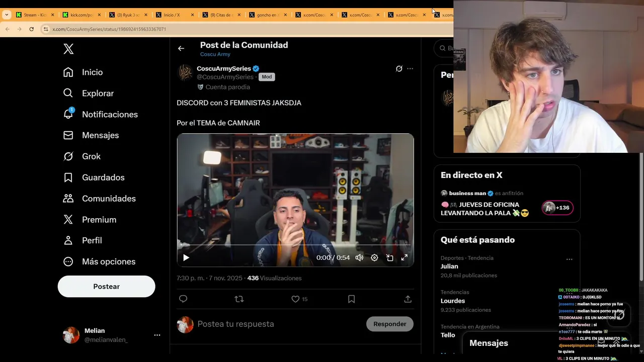Viewport: 644px width, 362px height.
Task: Click the Postear button
Action: click(x=106, y=287)
